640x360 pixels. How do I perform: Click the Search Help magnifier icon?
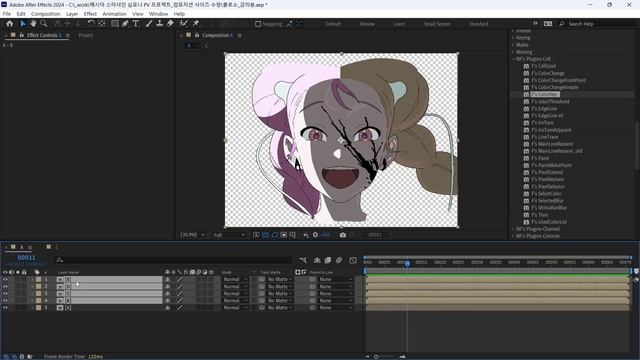click(562, 24)
